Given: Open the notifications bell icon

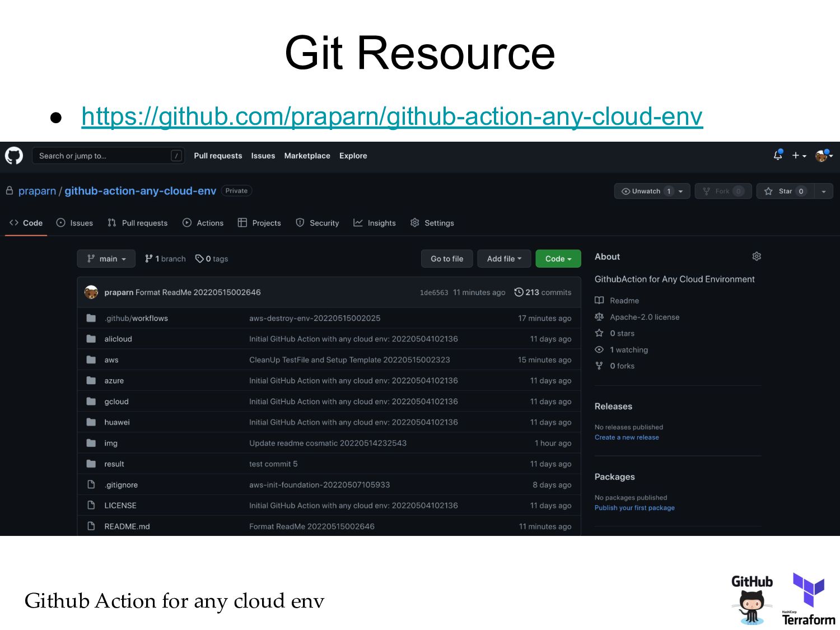Looking at the screenshot, I should (778, 155).
